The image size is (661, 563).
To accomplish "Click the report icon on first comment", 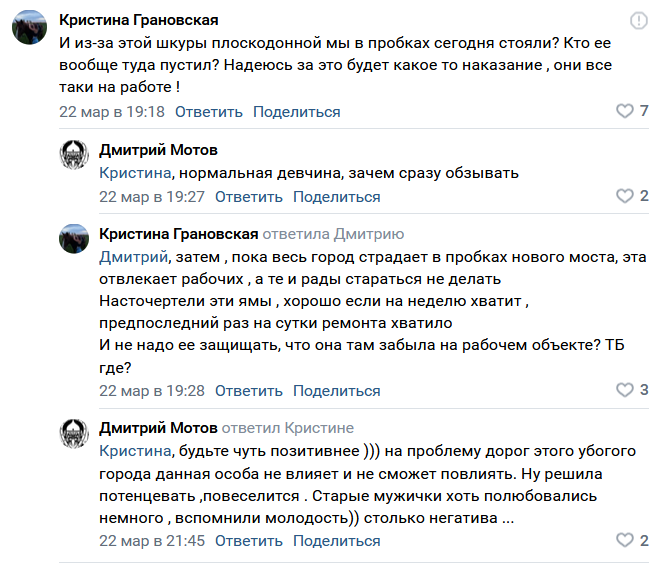I will click(x=639, y=21).
